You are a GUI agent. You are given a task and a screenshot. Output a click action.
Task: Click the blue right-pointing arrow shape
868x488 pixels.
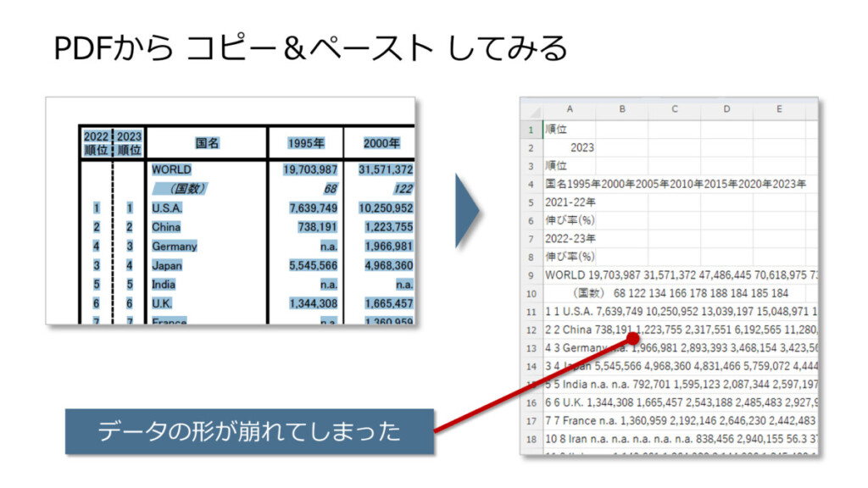(468, 212)
